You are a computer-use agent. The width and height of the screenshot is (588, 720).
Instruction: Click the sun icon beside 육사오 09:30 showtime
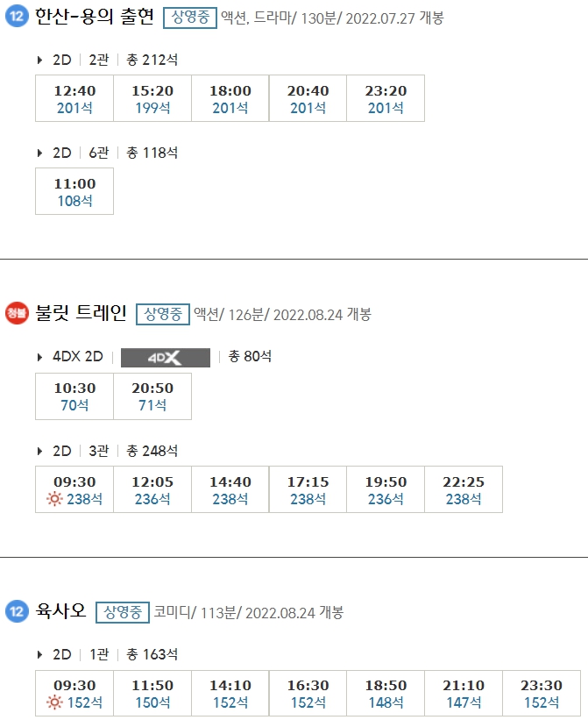click(x=55, y=702)
